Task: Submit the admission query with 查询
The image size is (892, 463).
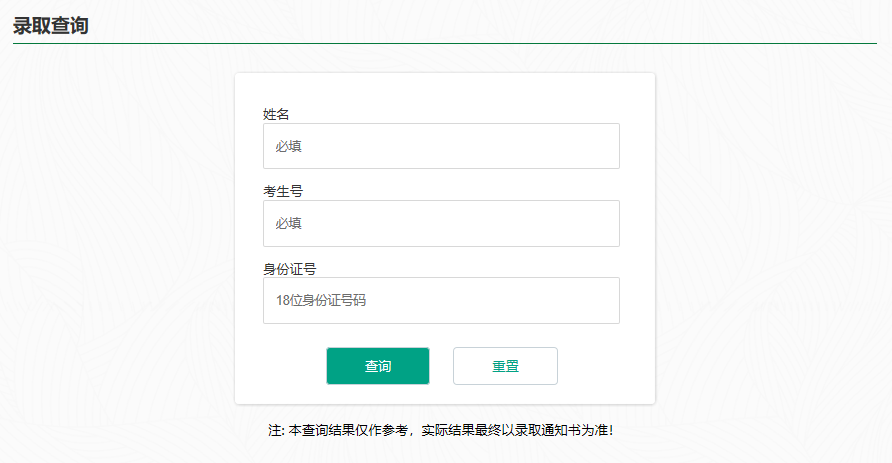Action: (378, 366)
